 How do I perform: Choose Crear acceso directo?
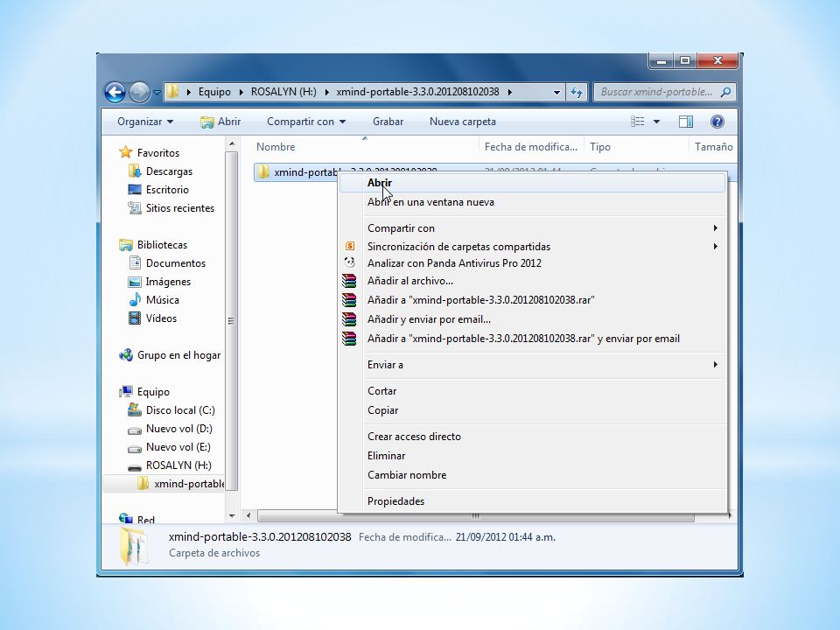[x=533, y=437]
